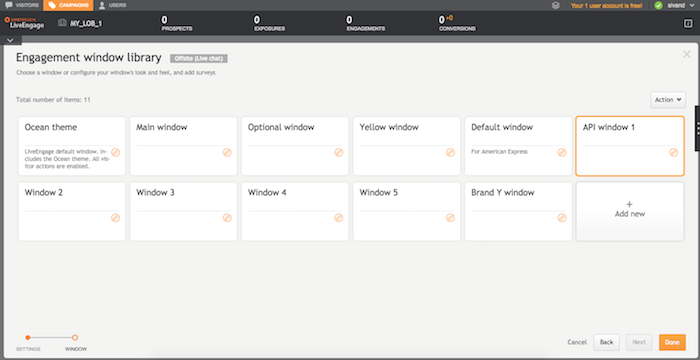Image resolution: width=700 pixels, height=360 pixels.
Task: Select the Window 5 card
Action: (x=407, y=211)
